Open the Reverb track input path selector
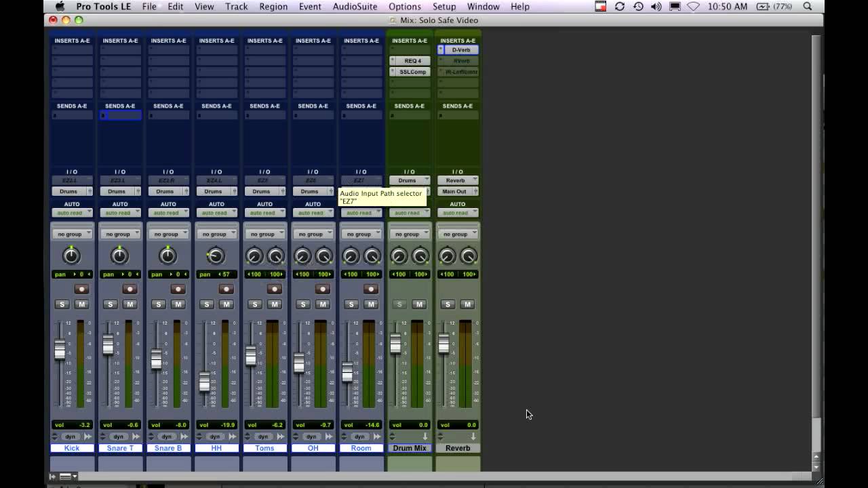 [458, 180]
